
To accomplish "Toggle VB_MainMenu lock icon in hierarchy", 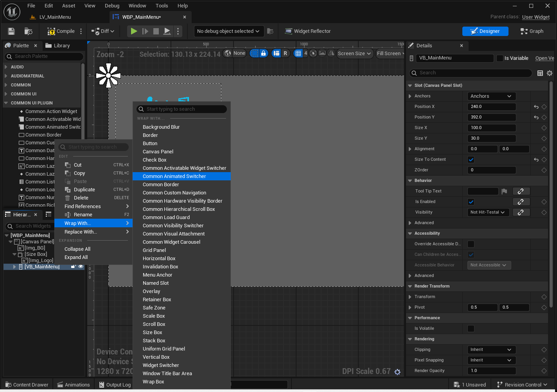I will coord(73,267).
